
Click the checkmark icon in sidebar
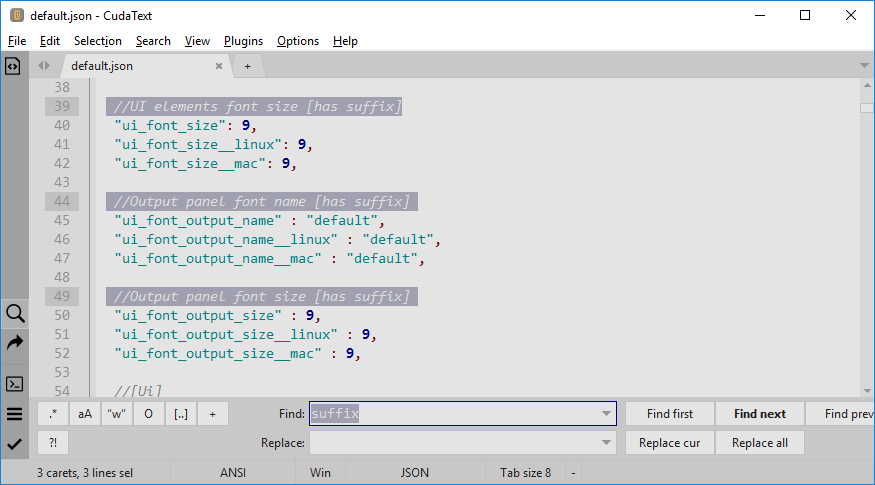coord(14,443)
